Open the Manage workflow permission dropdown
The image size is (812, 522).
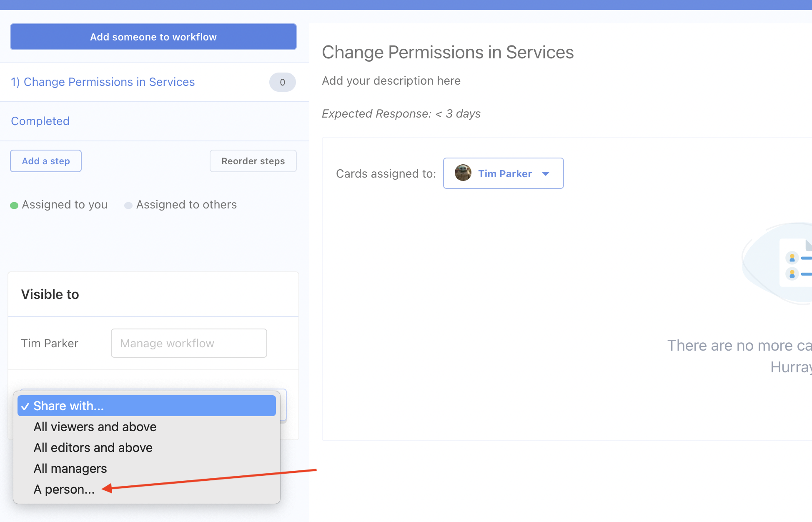188,343
